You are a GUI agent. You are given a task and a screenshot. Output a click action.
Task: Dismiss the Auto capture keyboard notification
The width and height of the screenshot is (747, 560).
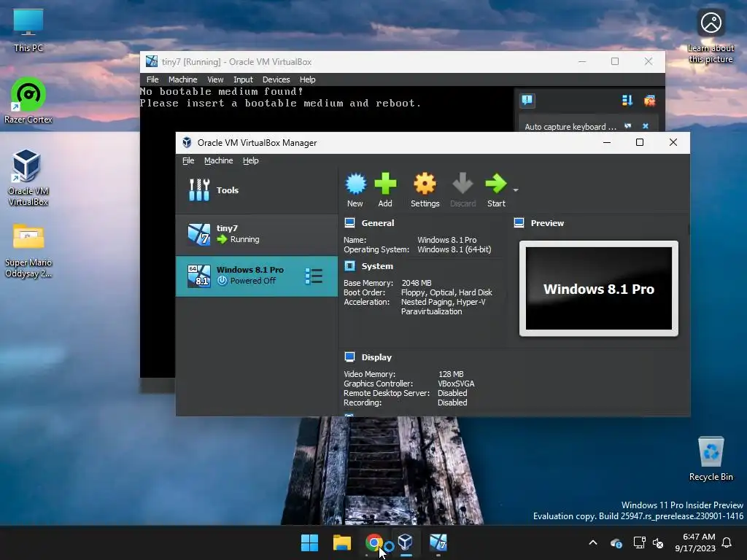pos(646,126)
